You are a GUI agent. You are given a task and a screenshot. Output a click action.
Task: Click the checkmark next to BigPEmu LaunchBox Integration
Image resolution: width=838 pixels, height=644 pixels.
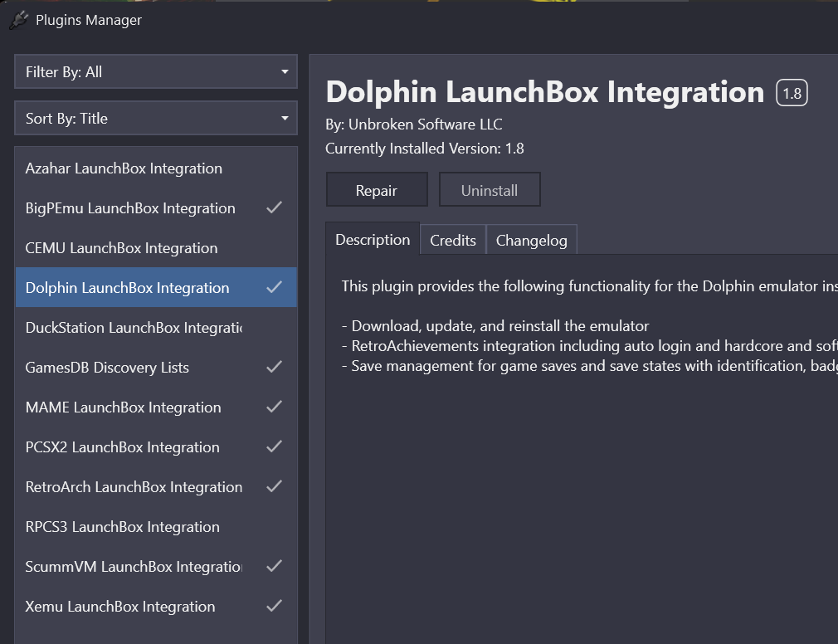tap(274, 207)
